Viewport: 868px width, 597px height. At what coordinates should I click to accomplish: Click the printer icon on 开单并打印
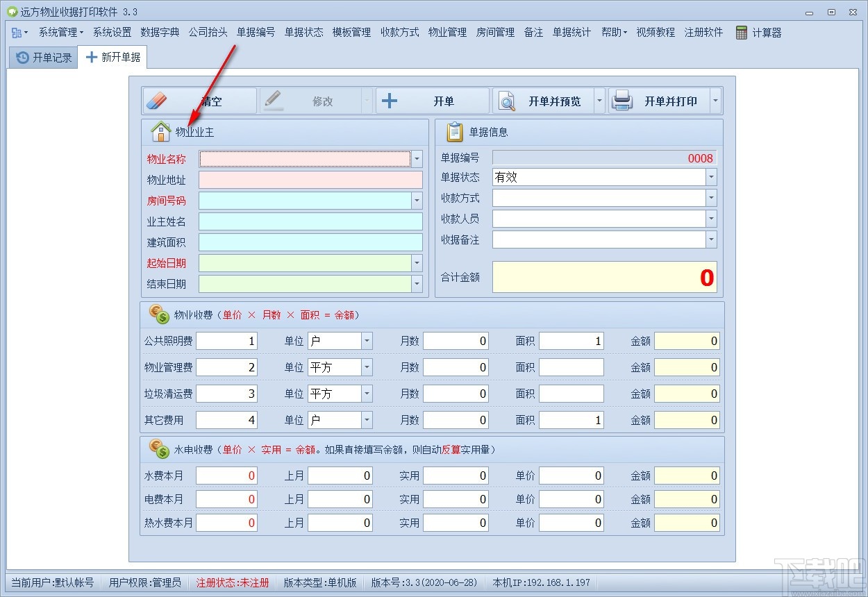tap(622, 100)
